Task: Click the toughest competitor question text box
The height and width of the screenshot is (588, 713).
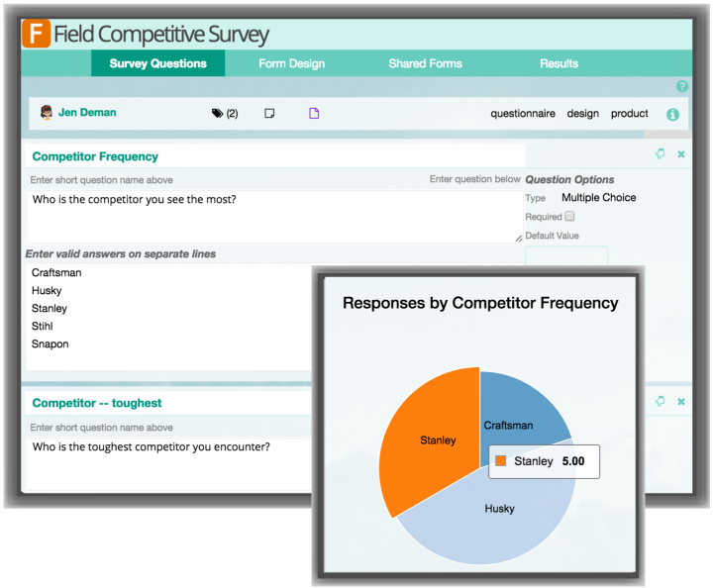Action: pyautogui.click(x=168, y=464)
